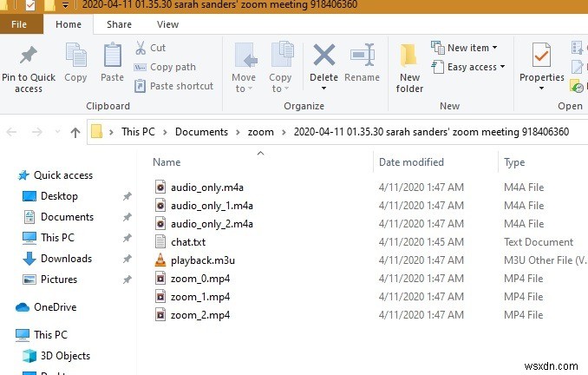Image resolution: width=588 pixels, height=375 pixels.
Task: Click 4/11/2020 1:45 AM date cell
Action: [x=421, y=242]
